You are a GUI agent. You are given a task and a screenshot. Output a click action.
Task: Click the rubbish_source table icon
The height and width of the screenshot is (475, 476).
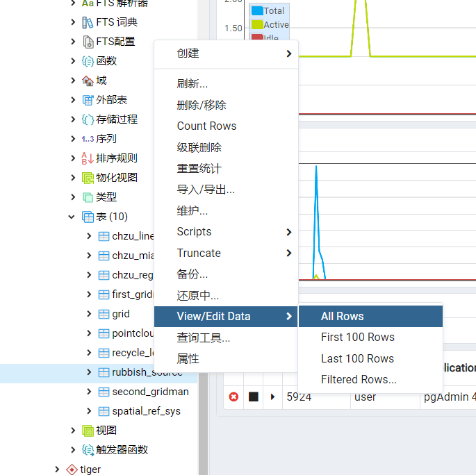click(x=104, y=372)
